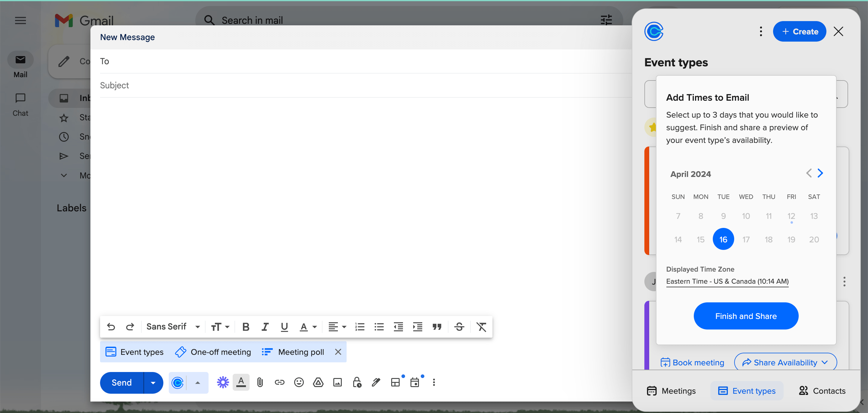Click the Finish and Share button

(746, 316)
